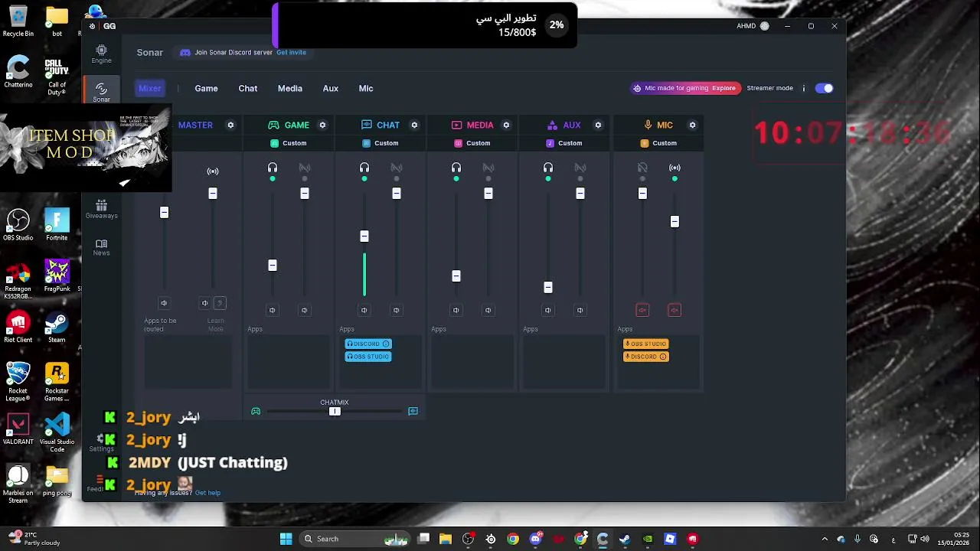Toggle GAME headphones monitoring output

[273, 168]
